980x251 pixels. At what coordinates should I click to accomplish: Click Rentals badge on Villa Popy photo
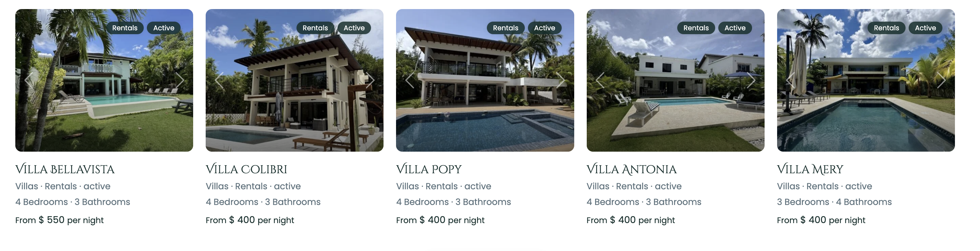(506, 28)
